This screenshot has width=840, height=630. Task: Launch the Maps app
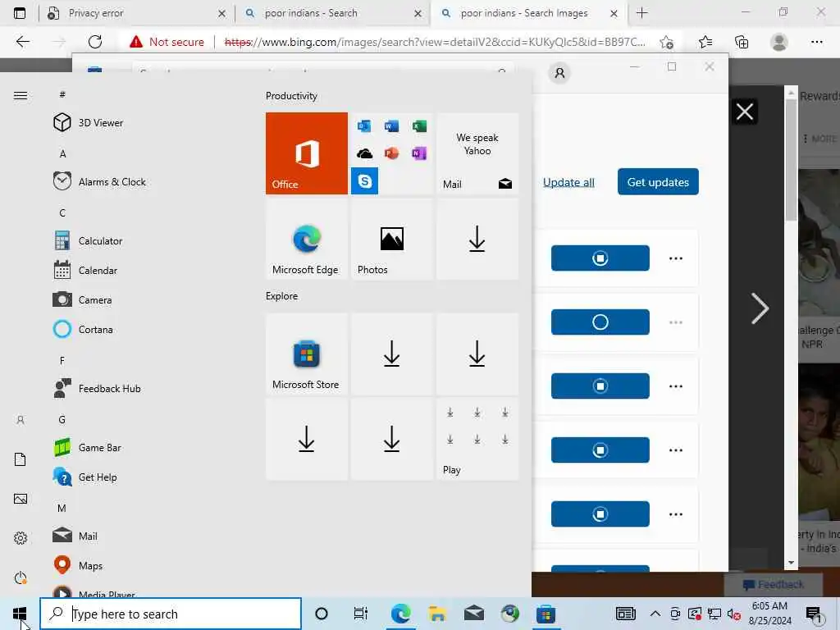(78, 565)
